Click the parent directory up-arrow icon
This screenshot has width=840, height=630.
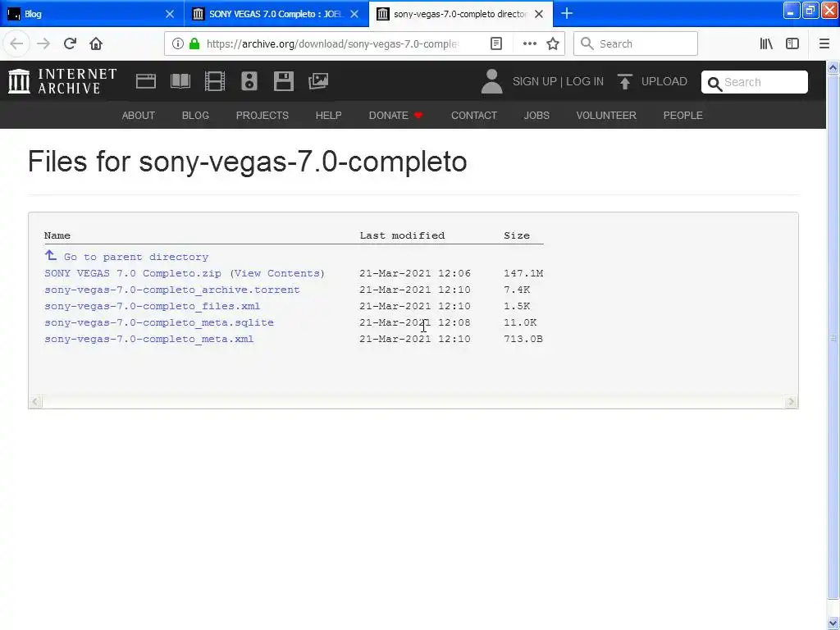pyautogui.click(x=50, y=255)
